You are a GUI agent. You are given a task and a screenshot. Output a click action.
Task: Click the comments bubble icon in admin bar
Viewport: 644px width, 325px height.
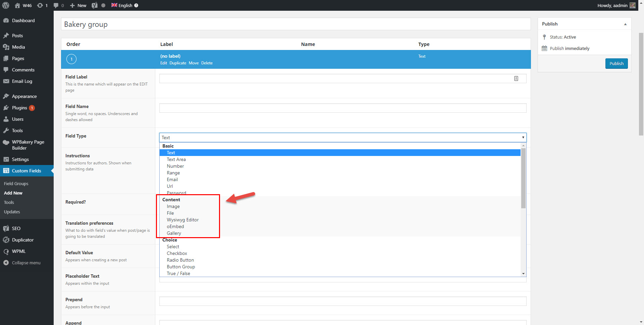click(56, 5)
